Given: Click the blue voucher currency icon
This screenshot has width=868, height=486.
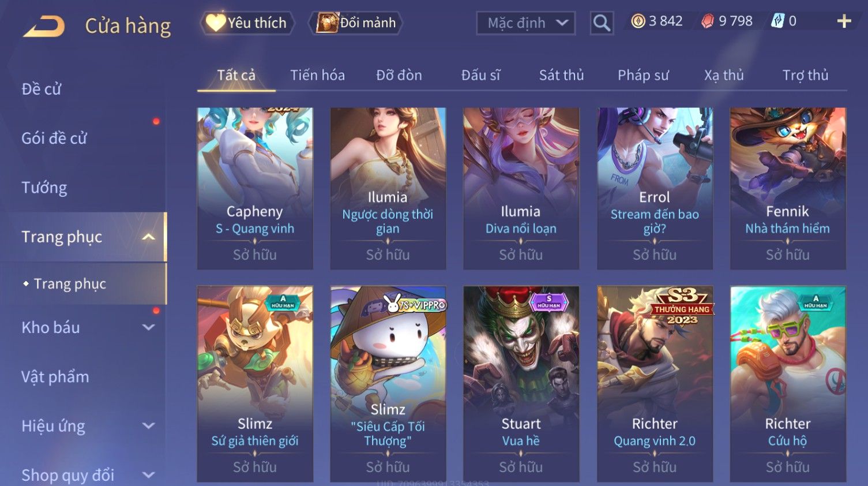Looking at the screenshot, I should click(x=777, y=21).
